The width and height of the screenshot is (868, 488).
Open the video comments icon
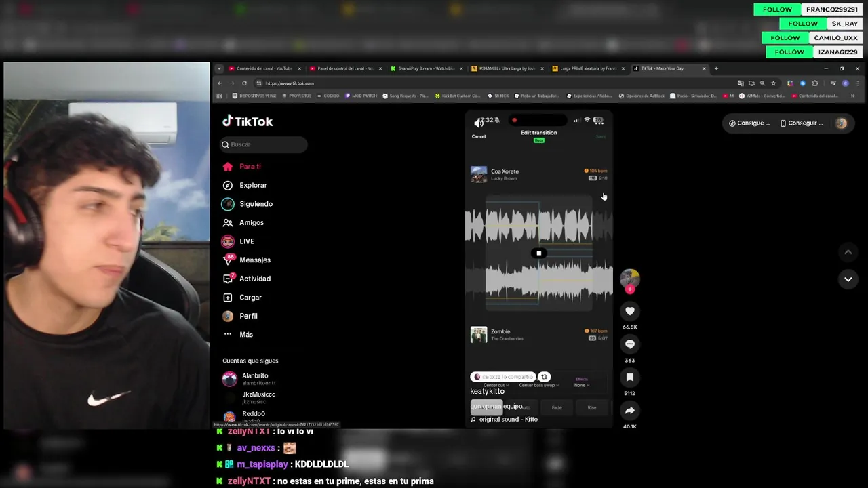click(630, 344)
